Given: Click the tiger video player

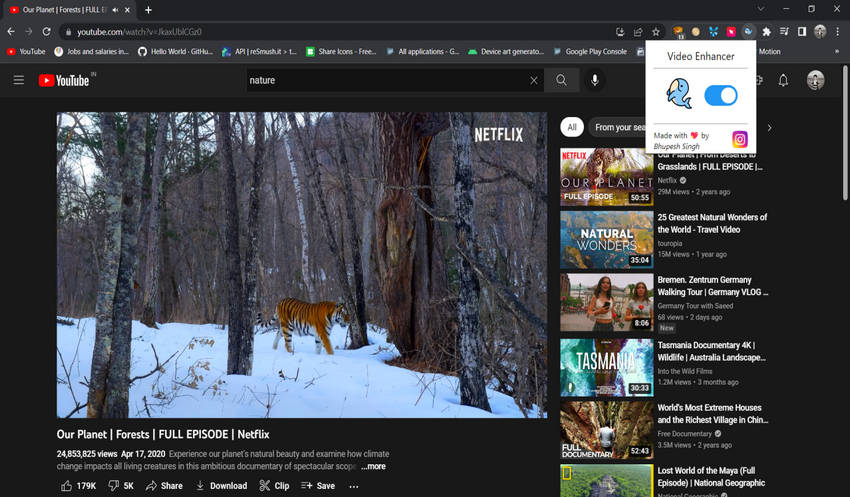Looking at the screenshot, I should 302,265.
